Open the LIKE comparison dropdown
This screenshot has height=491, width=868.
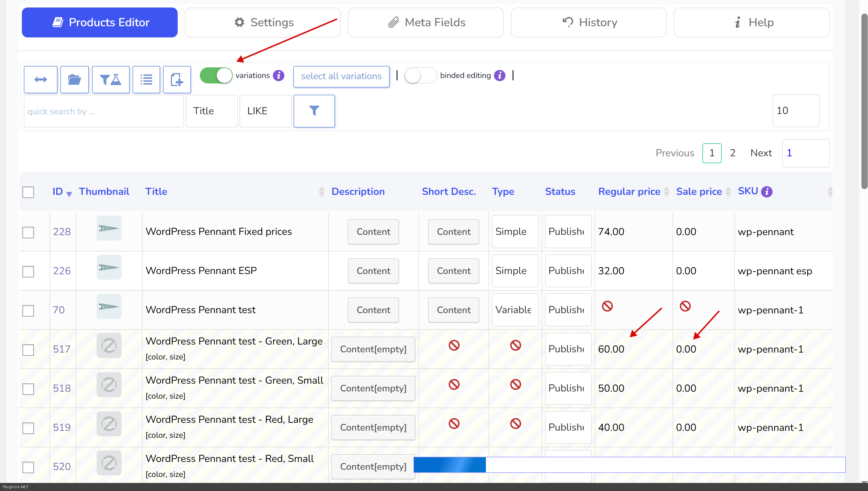pyautogui.click(x=265, y=111)
